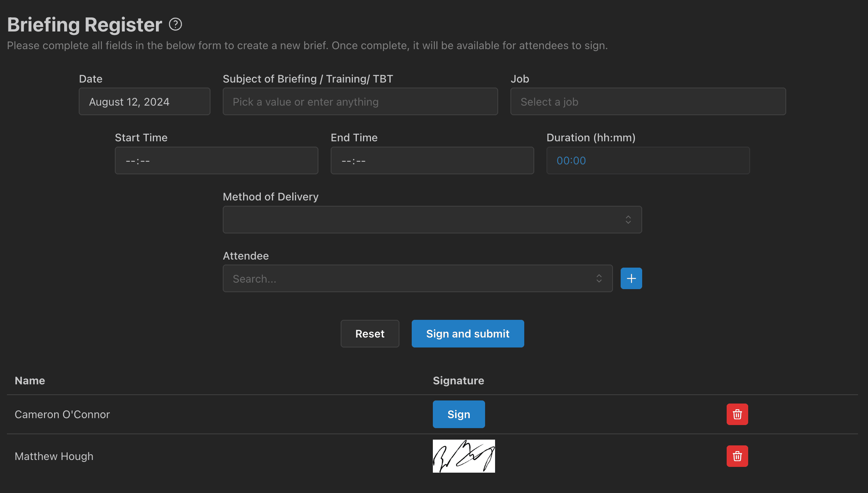The image size is (868, 493).
Task: Click the Attendee search chevron arrows
Action: 599,278
